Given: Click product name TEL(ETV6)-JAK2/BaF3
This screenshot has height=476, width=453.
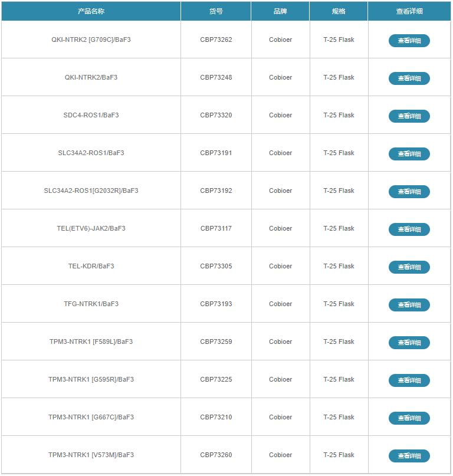Looking at the screenshot, I should (x=91, y=228).
